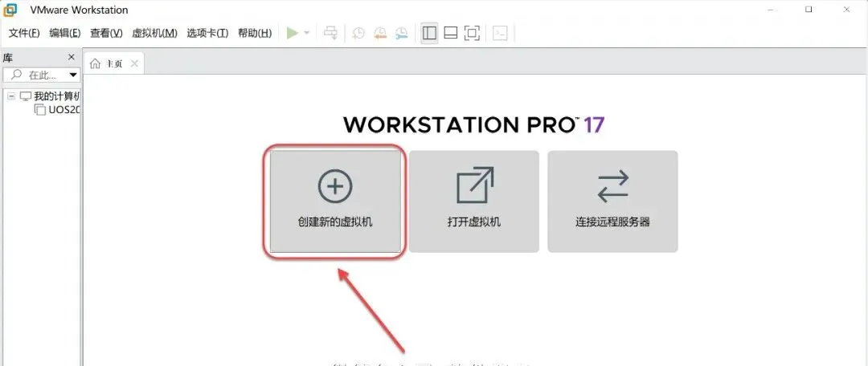Click the 创建新的虚拟机 button
The image size is (868, 366).
pos(335,201)
